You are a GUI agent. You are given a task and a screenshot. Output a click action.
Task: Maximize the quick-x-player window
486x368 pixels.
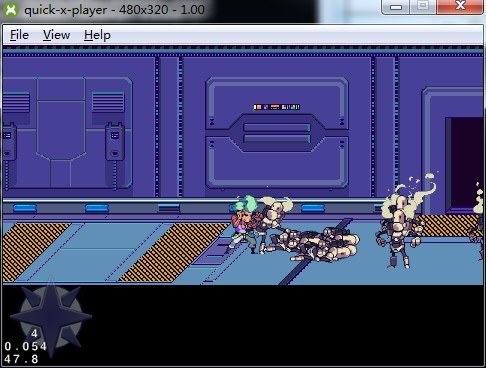click(423, 7)
